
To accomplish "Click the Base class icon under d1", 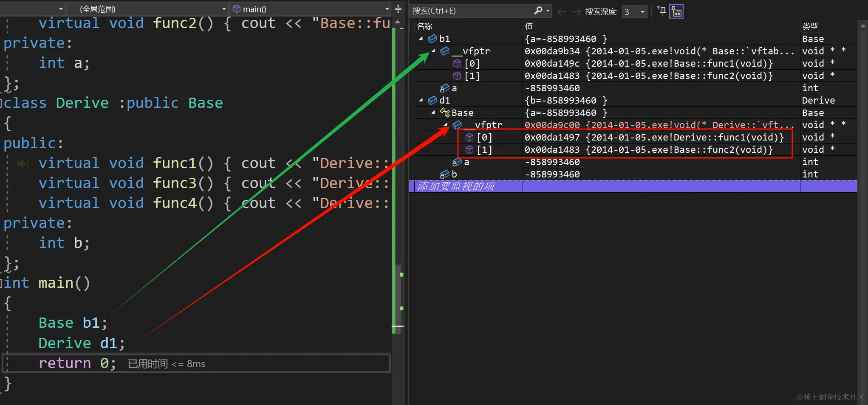I will tap(445, 112).
